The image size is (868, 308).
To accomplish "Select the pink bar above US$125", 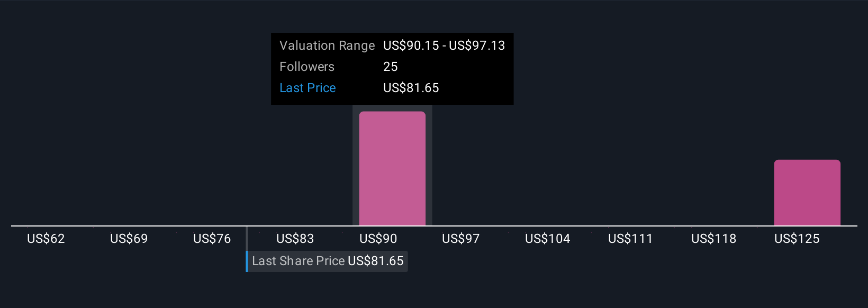I will (x=807, y=193).
